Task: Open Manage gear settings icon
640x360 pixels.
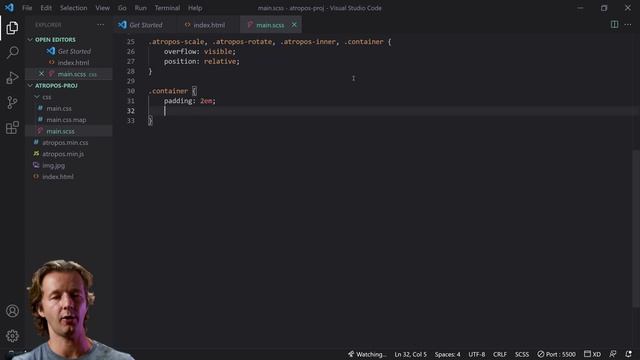Action: click(12, 336)
